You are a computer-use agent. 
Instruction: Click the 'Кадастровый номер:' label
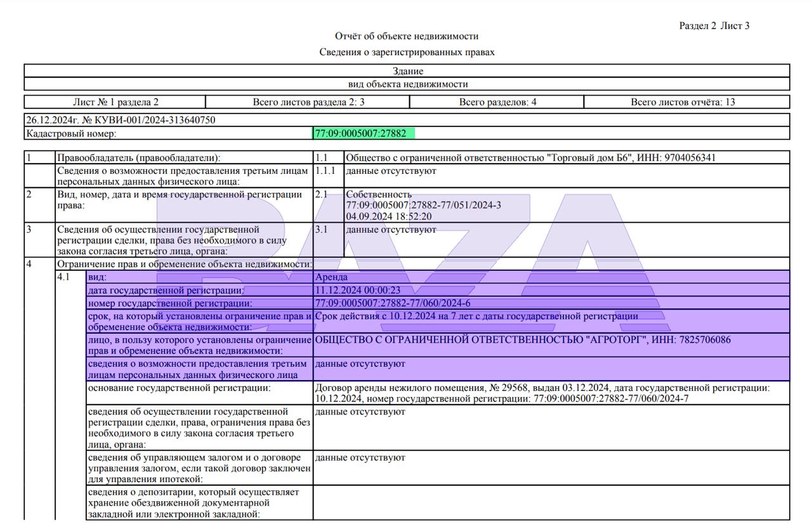pyautogui.click(x=71, y=134)
